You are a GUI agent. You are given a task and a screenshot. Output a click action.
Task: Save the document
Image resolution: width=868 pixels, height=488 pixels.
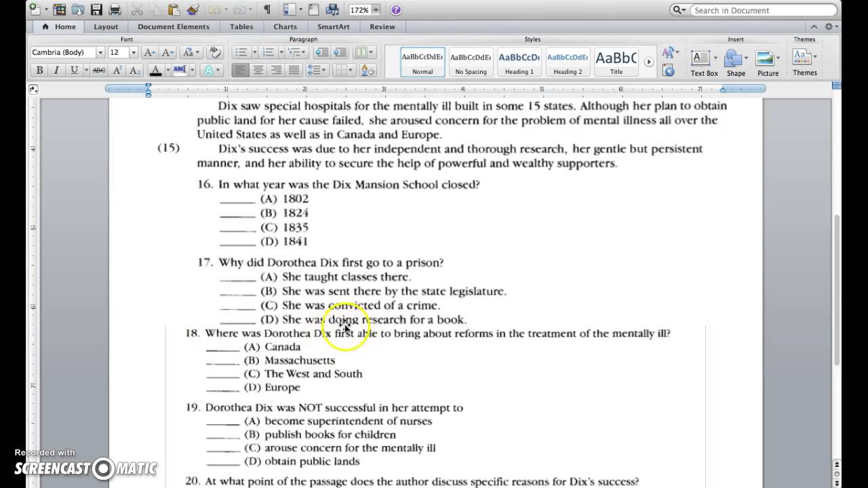(96, 9)
